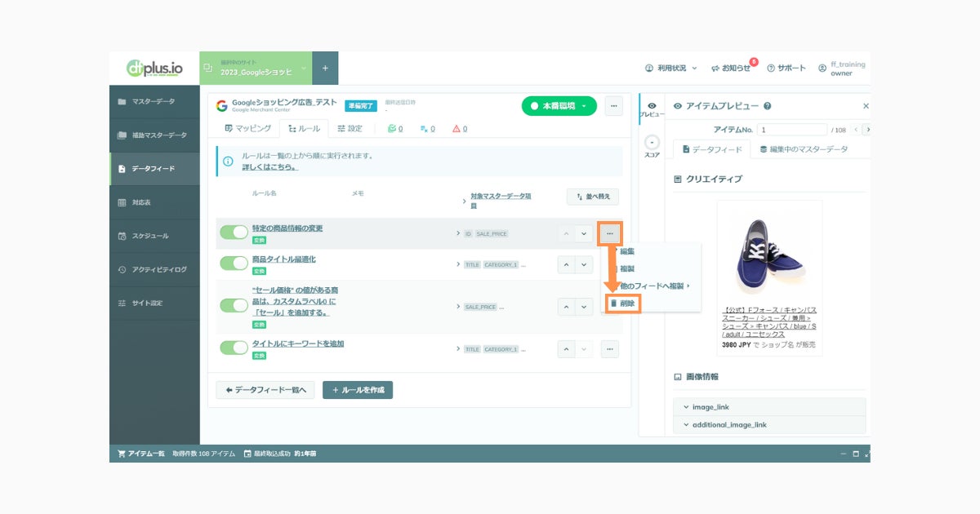The width and height of the screenshot is (980, 514).
Task: Open the マスターデータ sidebar item
Action: pyautogui.click(x=154, y=102)
